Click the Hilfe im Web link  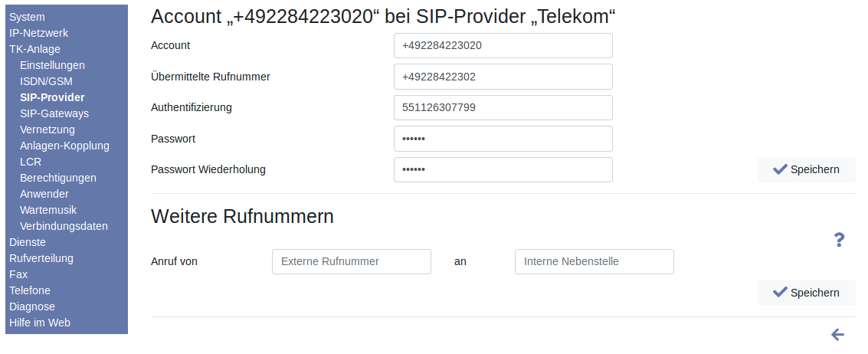pyautogui.click(x=40, y=323)
